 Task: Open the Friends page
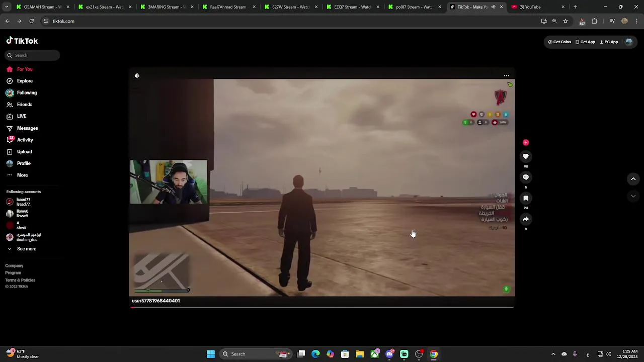pyautogui.click(x=19, y=105)
